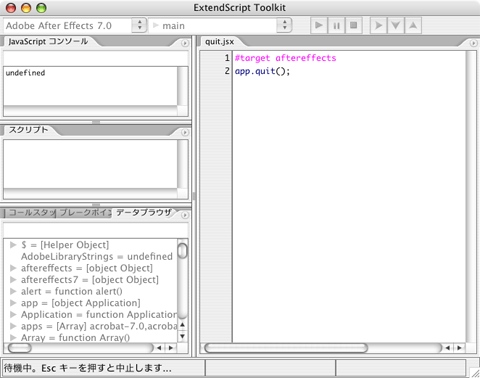Expand the $ = [Helper Object] node
The height and width of the screenshot is (378, 480).
(13, 245)
